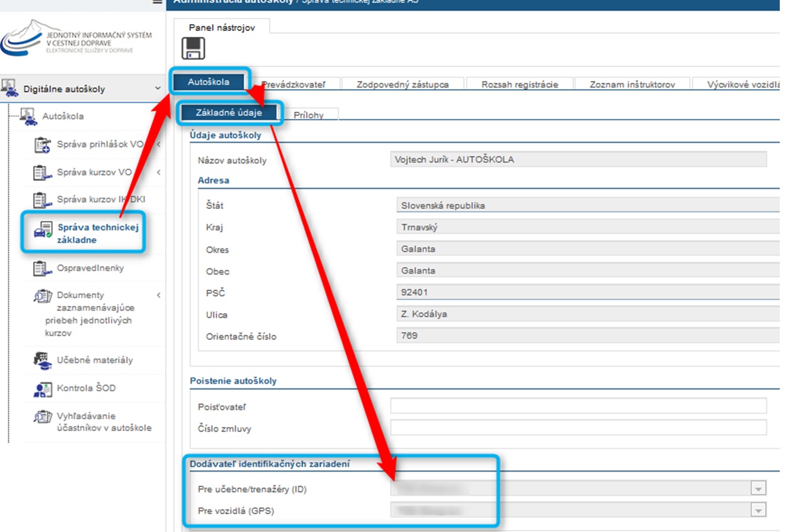Viewport: 794px width, 532px height.
Task: Click the Vyhľadávanie účastníkov icon
Action: point(43,417)
